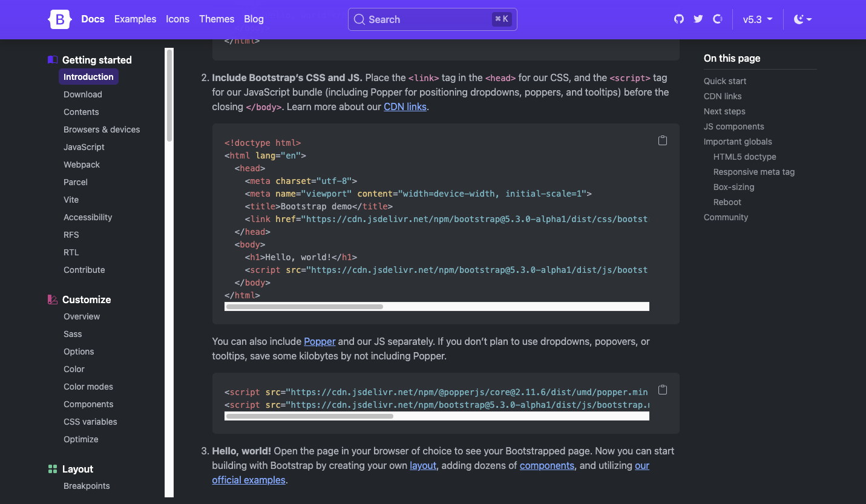866x504 pixels.
Task: Open the Parcel sidebar page
Action: tap(76, 182)
